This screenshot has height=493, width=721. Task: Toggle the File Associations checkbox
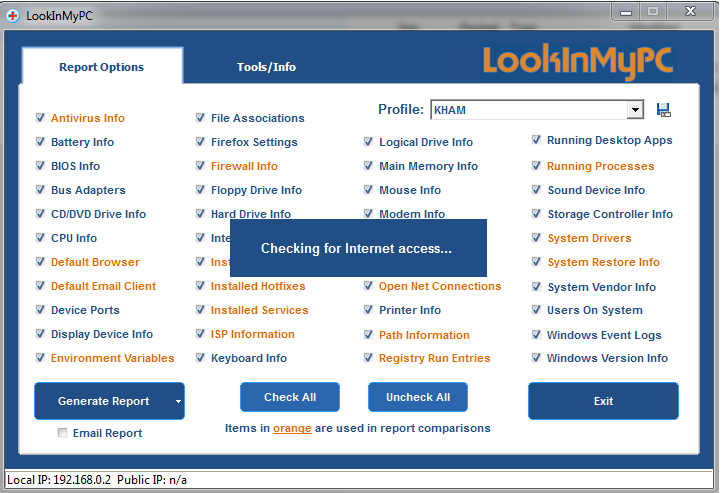[x=200, y=118]
